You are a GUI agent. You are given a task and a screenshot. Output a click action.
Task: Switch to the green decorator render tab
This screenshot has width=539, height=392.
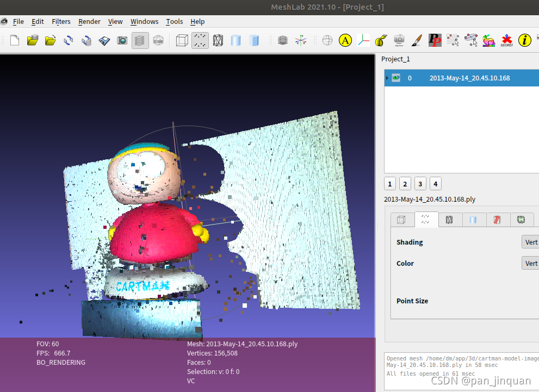(x=521, y=220)
